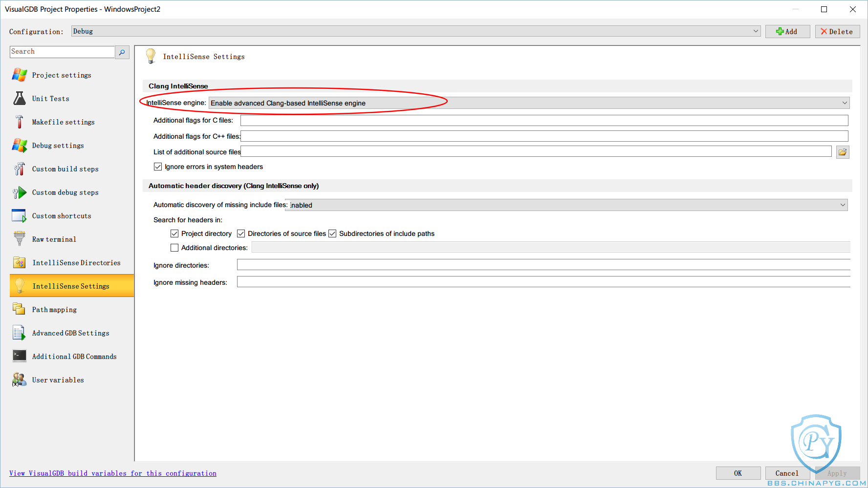
Task: Go to Debug settings page
Action: click(58, 146)
